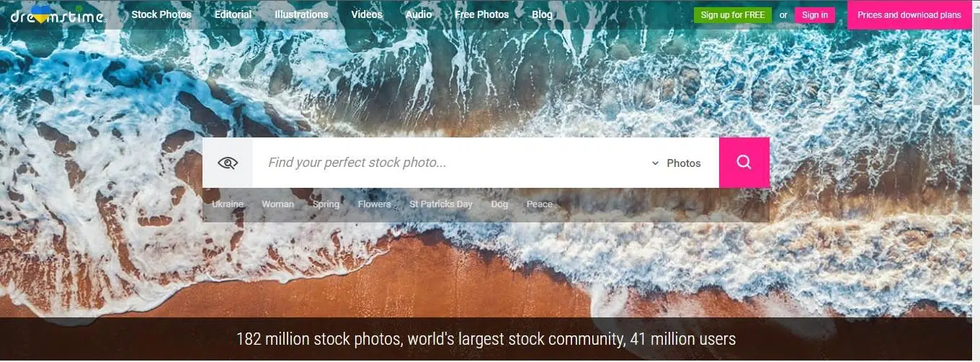Open the Free Photos page
This screenshot has width=980, height=362.
tap(482, 14)
